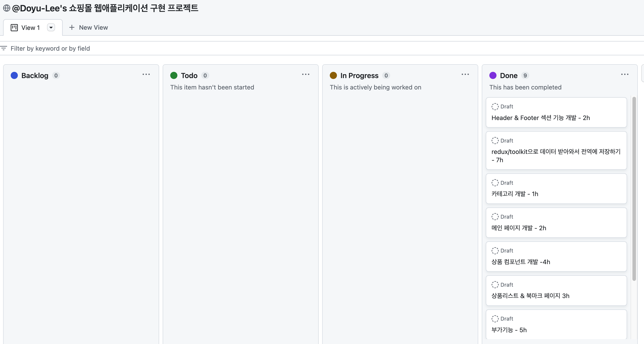Click 'This is actively being worked on' description
Image resolution: width=644 pixels, height=344 pixels.
(375, 87)
